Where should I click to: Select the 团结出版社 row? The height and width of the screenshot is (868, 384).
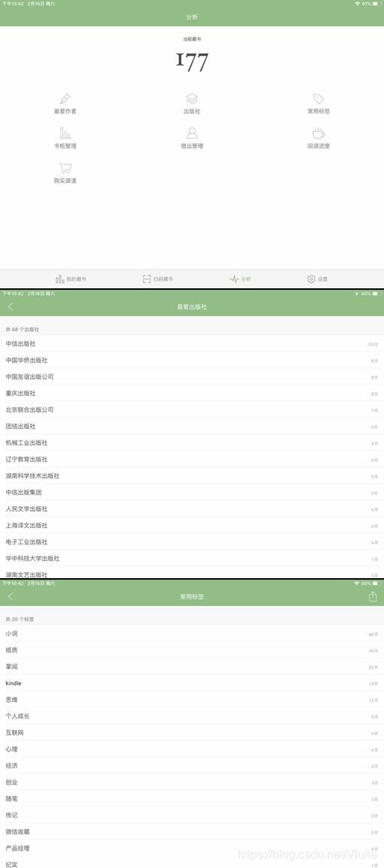coord(192,426)
